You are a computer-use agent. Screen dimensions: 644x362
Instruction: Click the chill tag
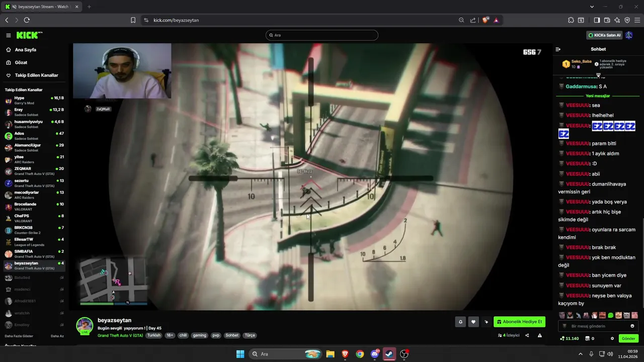tap(183, 335)
